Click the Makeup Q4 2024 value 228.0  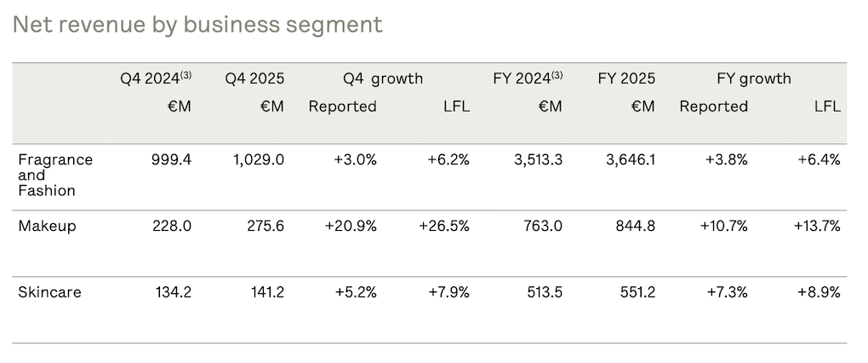pos(171,226)
